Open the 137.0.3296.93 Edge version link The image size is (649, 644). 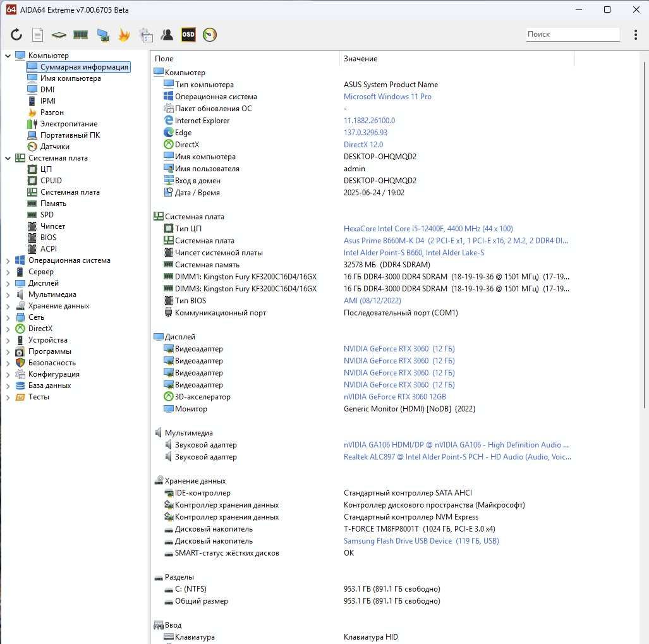pyautogui.click(x=365, y=133)
